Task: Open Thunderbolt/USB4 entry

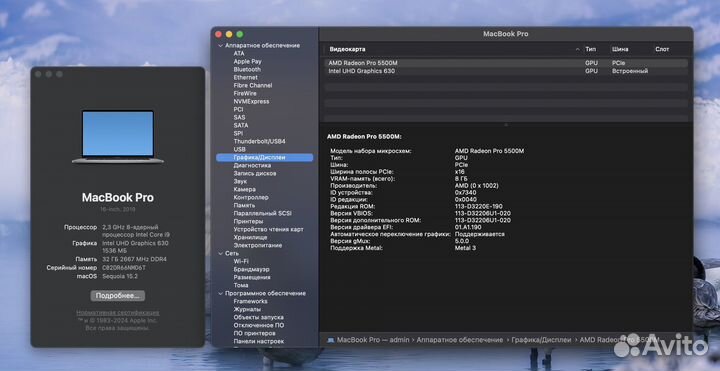Action: pyautogui.click(x=259, y=141)
